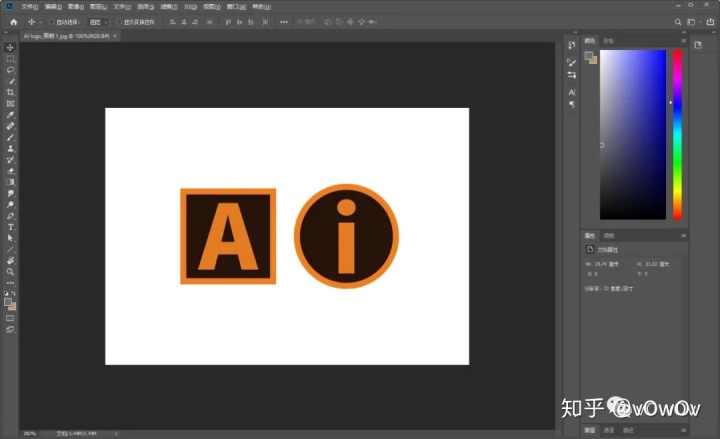Open Character panel icon

tap(572, 92)
